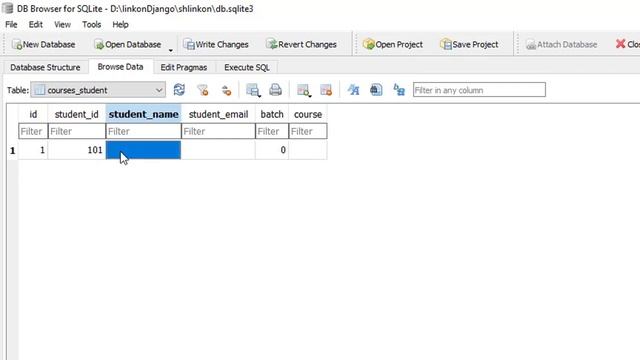Open find and replace icon
This screenshot has width=640, height=360.
[399, 90]
